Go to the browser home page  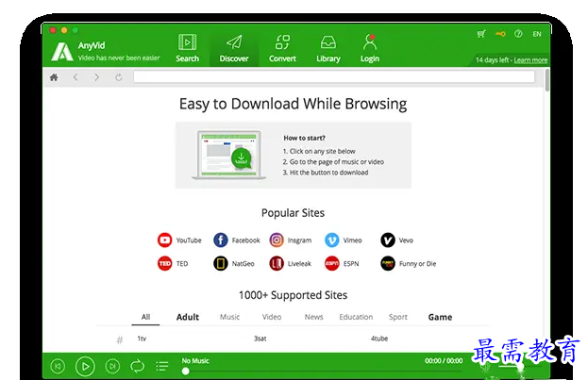tap(54, 77)
